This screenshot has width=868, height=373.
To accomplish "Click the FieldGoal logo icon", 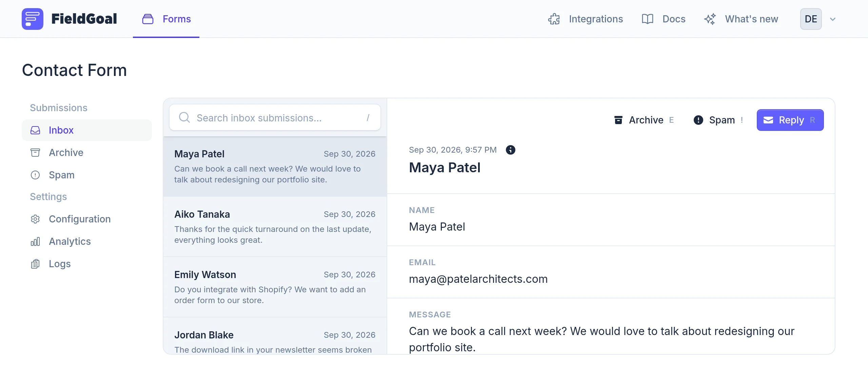I will point(33,19).
